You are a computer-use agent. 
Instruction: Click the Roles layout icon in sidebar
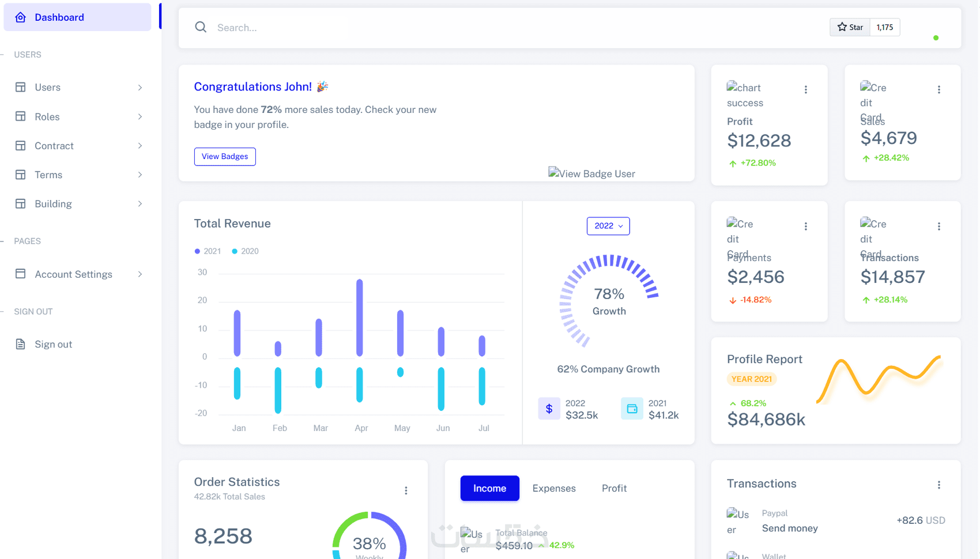21,116
